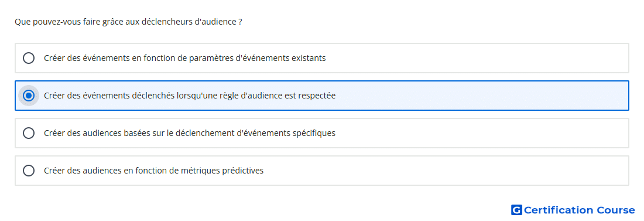644x221 pixels.
Task: Select radio for 'paramètres d'événements existants' answer
Action: point(29,58)
